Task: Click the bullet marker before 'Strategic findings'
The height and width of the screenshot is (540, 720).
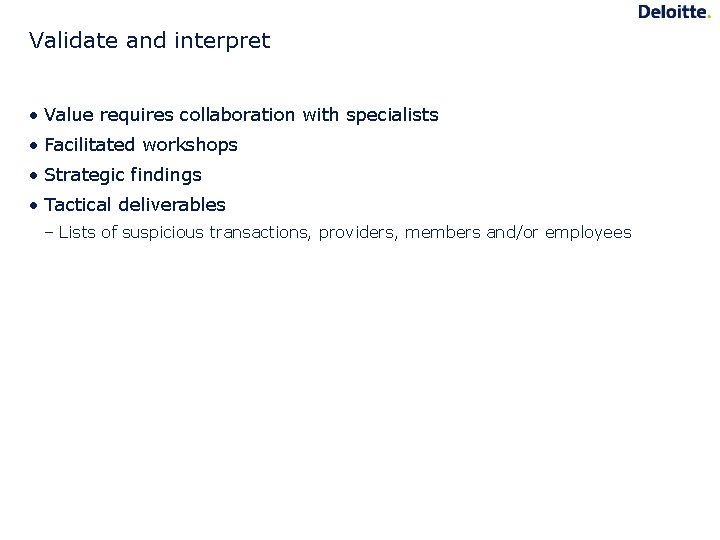Action: [34, 176]
